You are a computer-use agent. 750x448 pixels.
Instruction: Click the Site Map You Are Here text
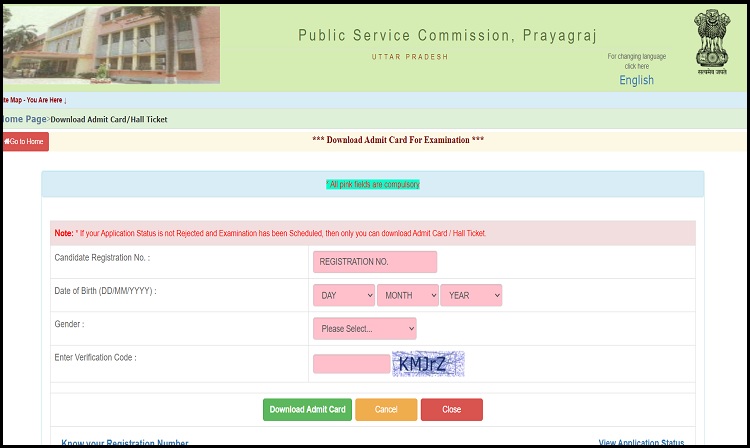pyautogui.click(x=35, y=100)
